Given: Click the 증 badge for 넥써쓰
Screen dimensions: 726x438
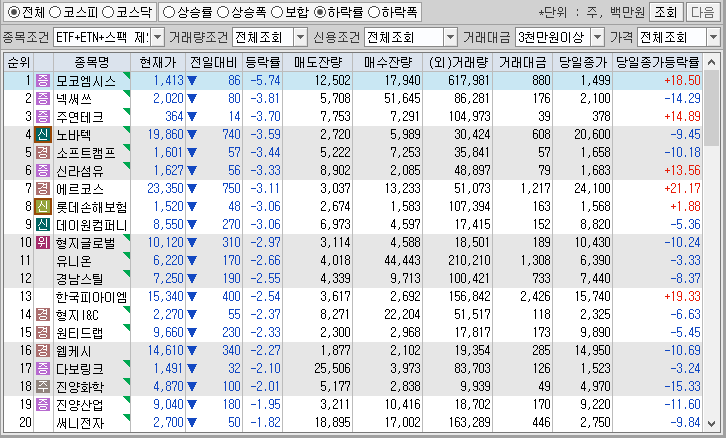Looking at the screenshot, I should (x=43, y=99).
